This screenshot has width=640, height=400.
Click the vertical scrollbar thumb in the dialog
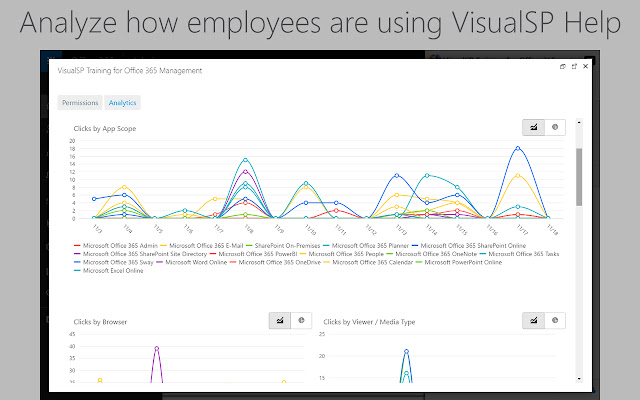click(579, 177)
